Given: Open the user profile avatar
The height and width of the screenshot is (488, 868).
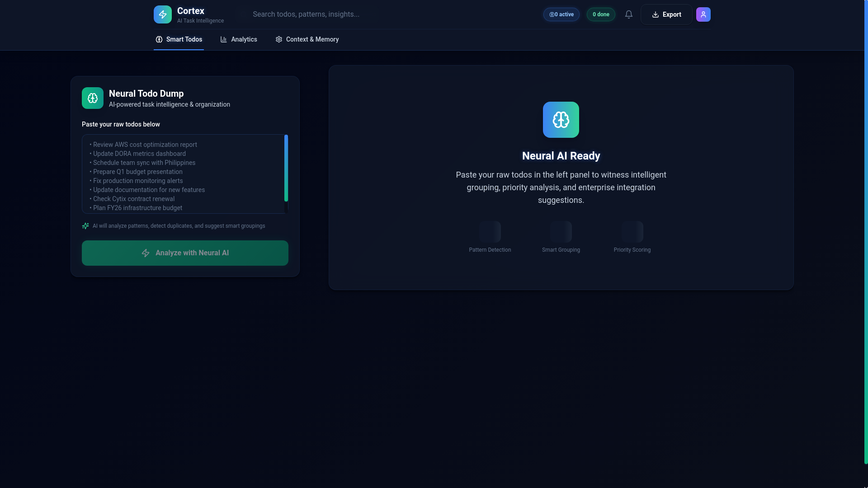Looking at the screenshot, I should point(703,14).
